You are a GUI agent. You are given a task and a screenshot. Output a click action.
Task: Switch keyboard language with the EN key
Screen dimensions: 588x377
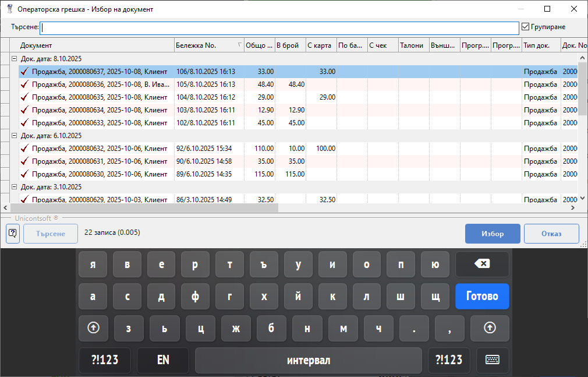163,360
